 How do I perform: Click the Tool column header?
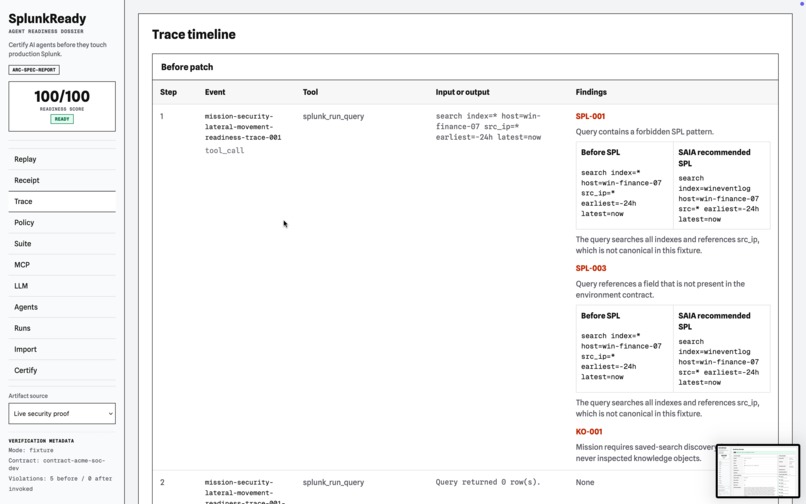click(310, 92)
